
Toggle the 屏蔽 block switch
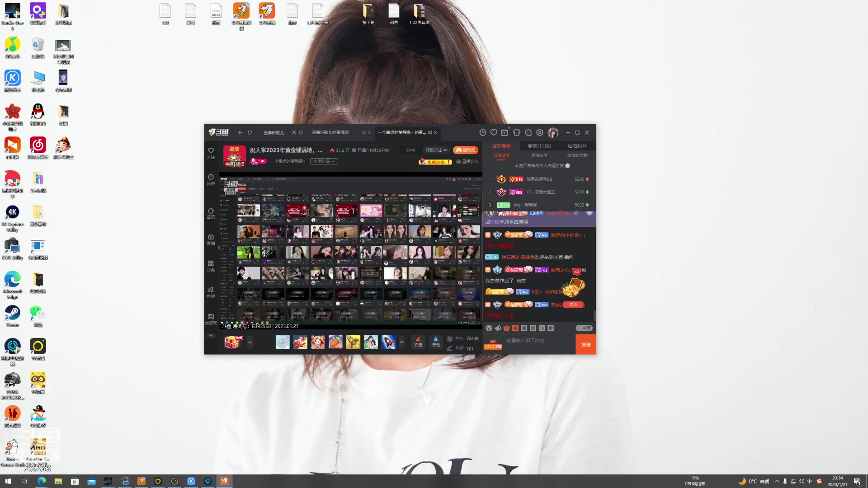coord(584,328)
